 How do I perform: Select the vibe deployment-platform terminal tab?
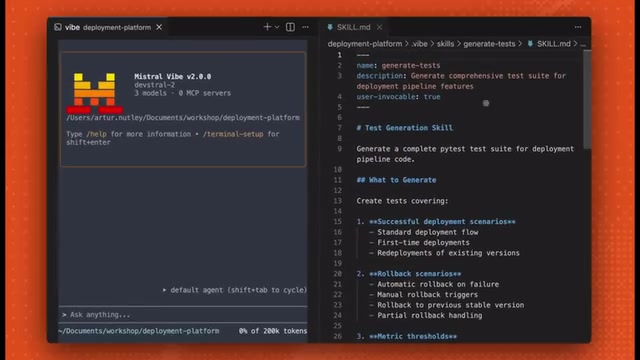108,27
